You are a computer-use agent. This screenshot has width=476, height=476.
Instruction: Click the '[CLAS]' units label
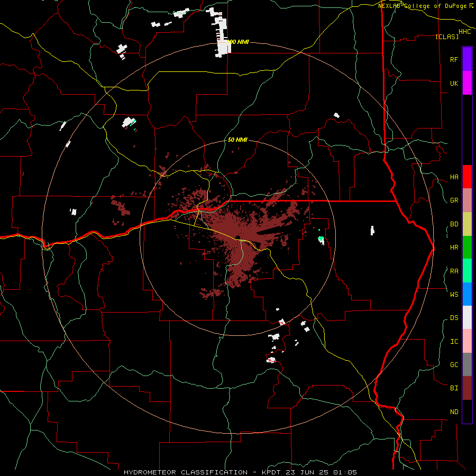pos(446,36)
